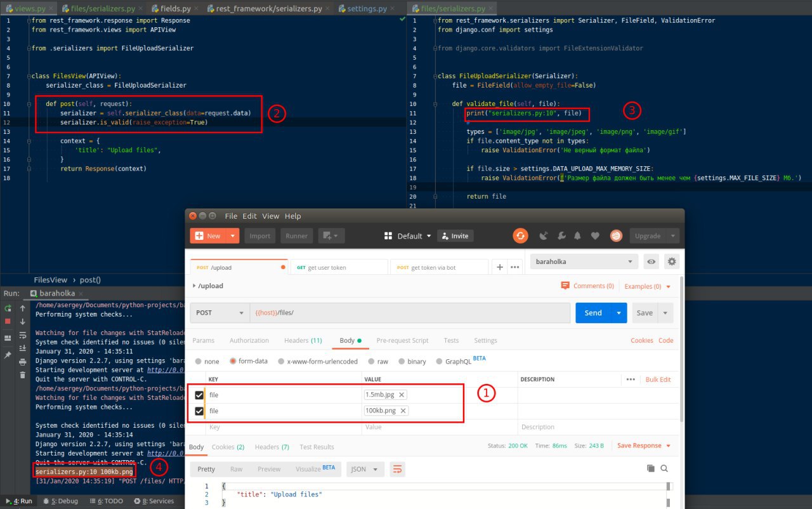This screenshot has width=812, height=509.
Task: Toggle response line wrap icon
Action: [398, 469]
